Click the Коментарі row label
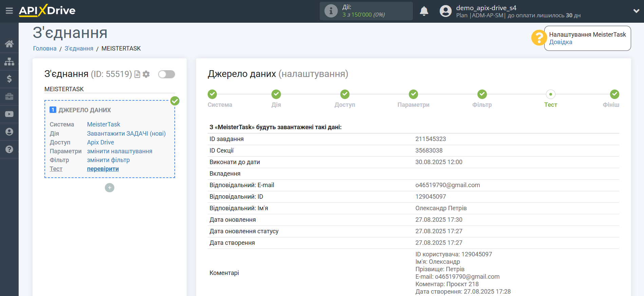644x296 pixels. (x=224, y=273)
